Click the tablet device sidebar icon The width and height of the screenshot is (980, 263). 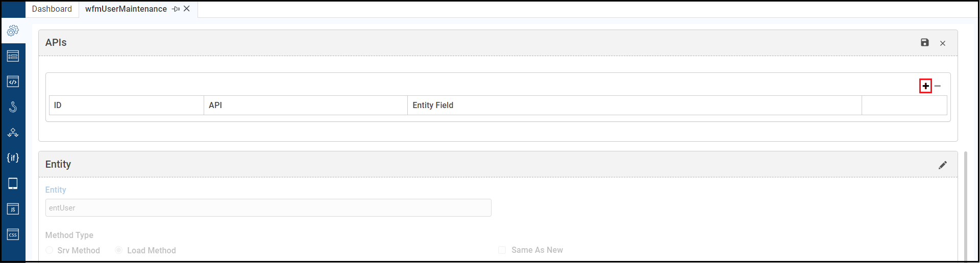click(13, 183)
